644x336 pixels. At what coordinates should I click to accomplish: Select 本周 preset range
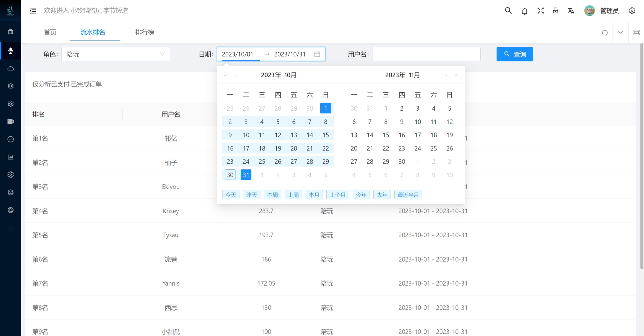click(x=273, y=195)
